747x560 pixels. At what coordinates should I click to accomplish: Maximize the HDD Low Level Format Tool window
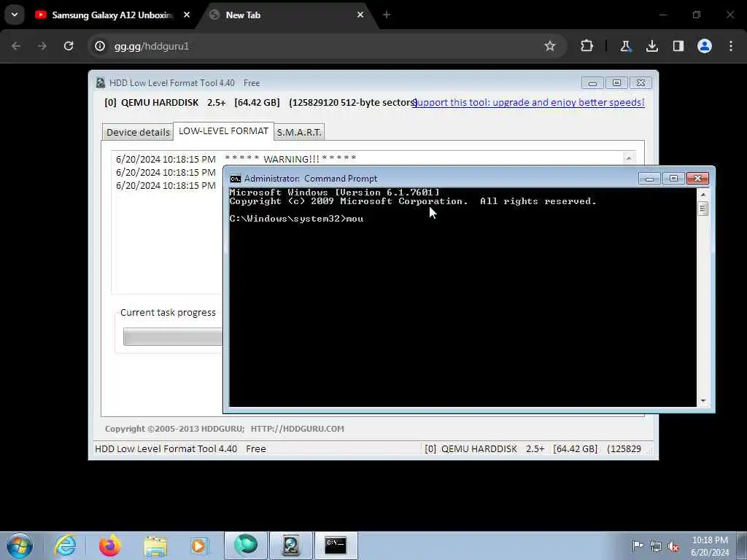(x=616, y=83)
